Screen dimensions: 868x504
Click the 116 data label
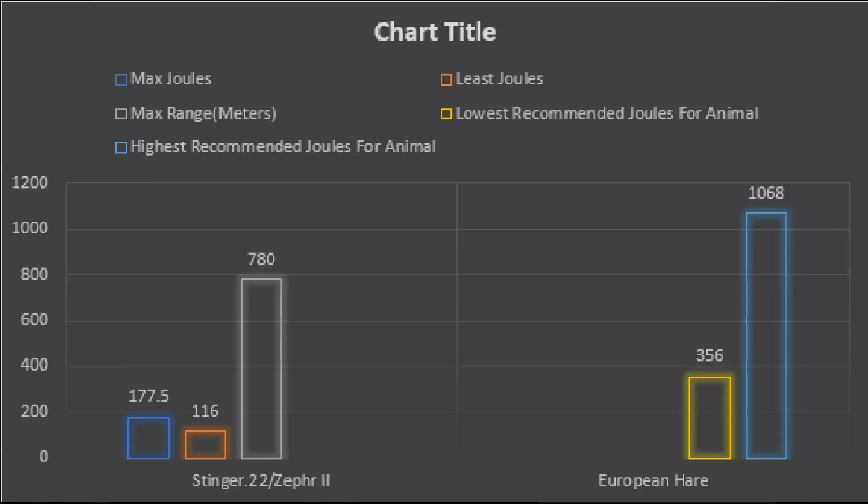click(x=205, y=411)
